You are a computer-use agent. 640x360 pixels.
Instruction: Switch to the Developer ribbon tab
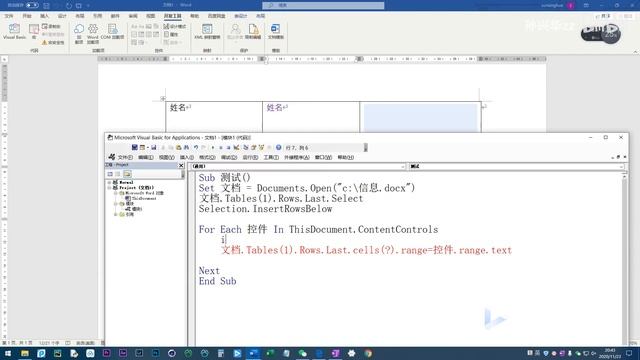point(172,16)
